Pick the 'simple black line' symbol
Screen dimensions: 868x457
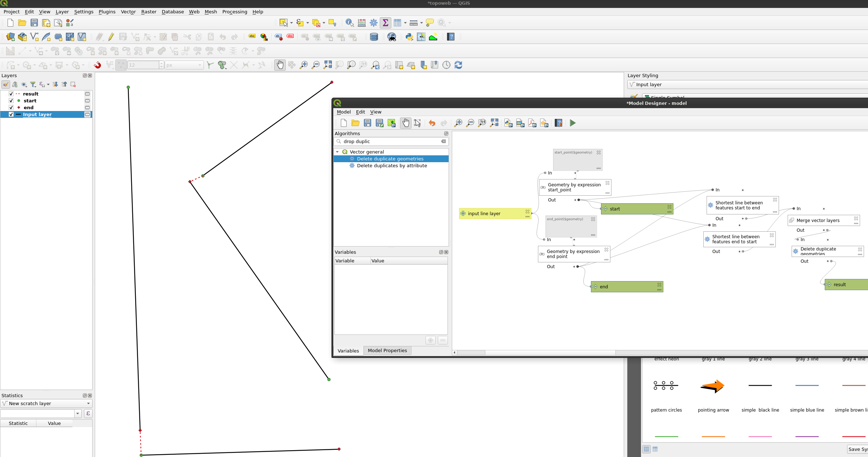(760, 394)
